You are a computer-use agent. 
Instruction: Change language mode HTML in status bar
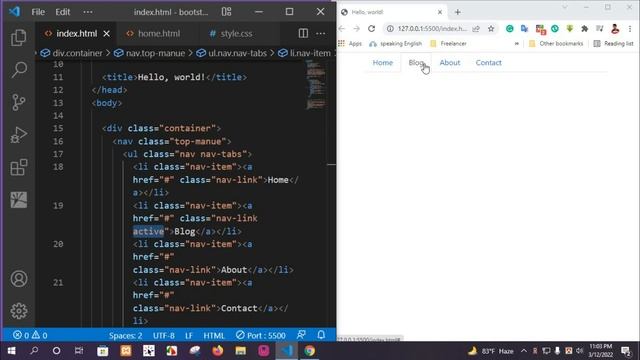pos(214,336)
